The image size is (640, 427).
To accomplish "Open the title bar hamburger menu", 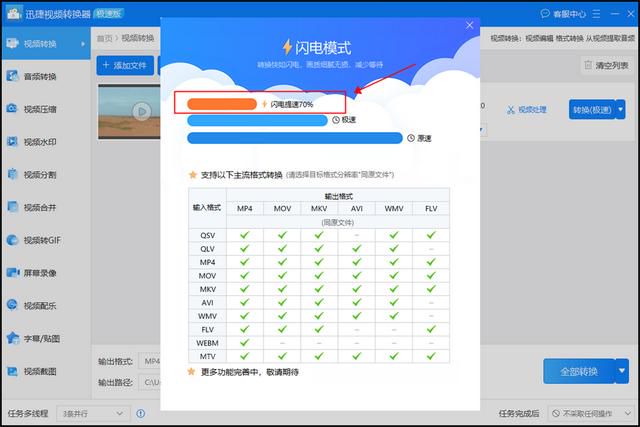I will click(x=596, y=14).
